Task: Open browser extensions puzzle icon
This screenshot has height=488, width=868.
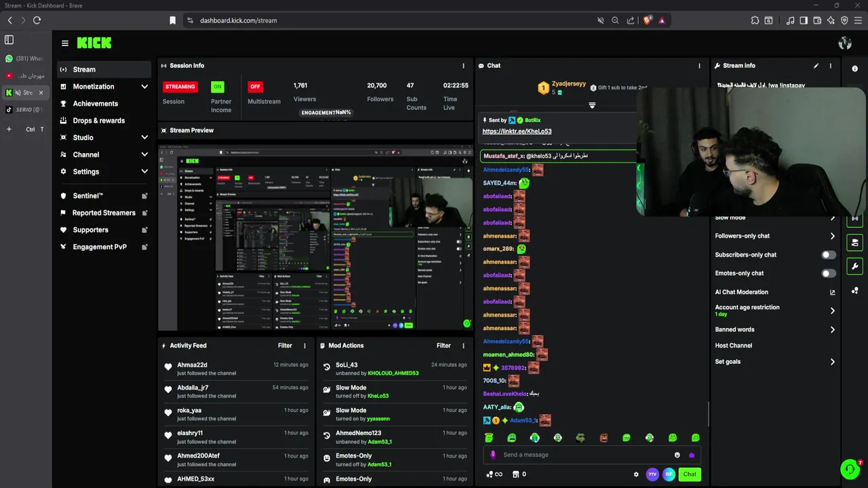Action: point(755,20)
